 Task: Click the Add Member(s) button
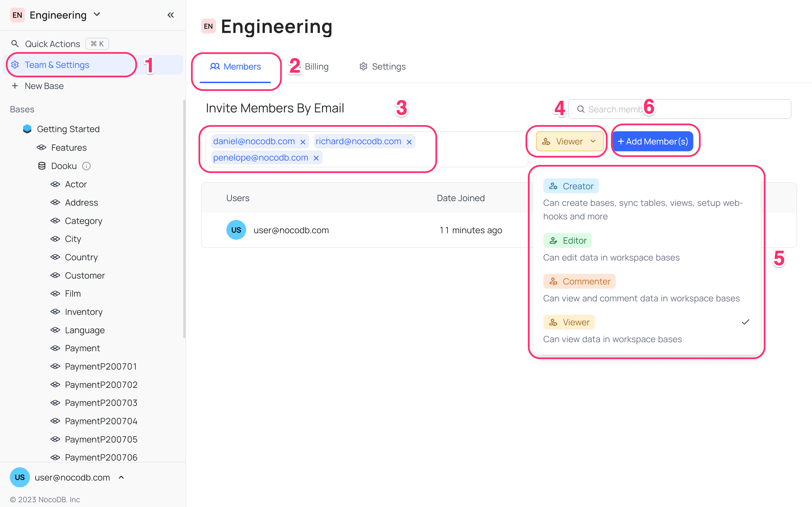pos(653,141)
